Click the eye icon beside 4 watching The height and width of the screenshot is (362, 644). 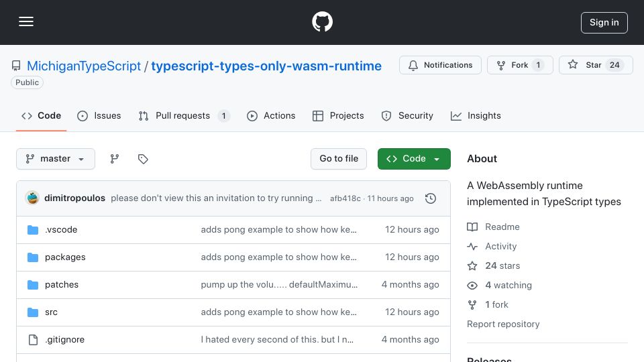coord(472,286)
